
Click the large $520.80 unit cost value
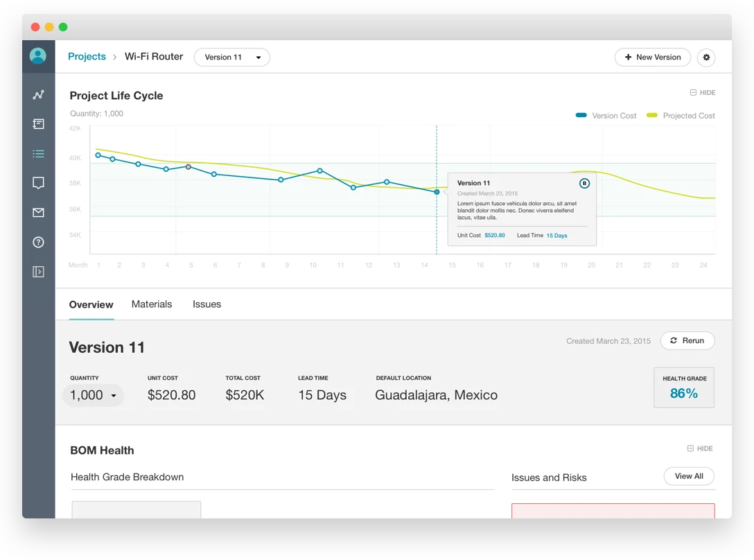point(172,395)
